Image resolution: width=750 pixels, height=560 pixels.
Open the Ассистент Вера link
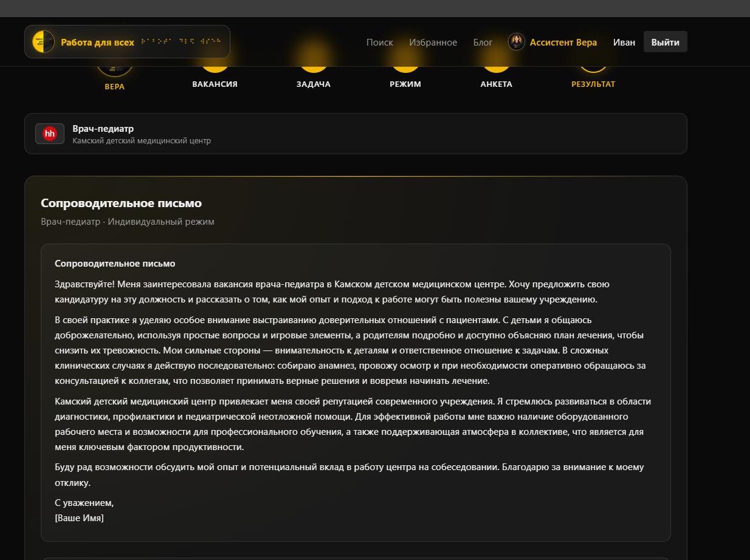(x=563, y=42)
